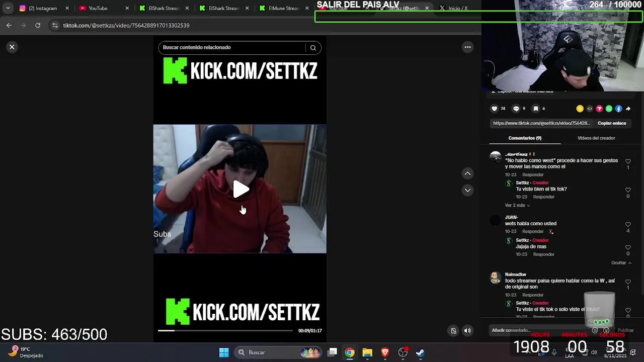Select the Comentarios (9) tab
The width and height of the screenshot is (644, 362).
tap(525, 138)
